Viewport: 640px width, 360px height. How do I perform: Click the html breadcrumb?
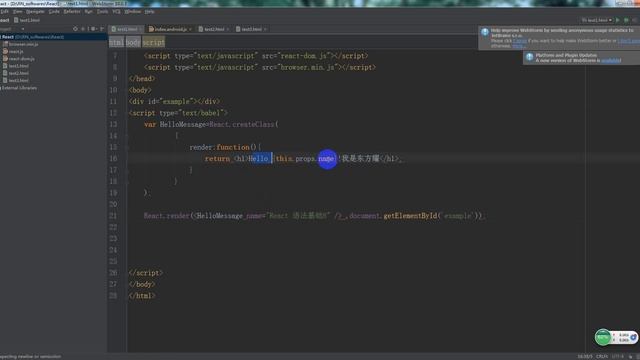[116, 42]
